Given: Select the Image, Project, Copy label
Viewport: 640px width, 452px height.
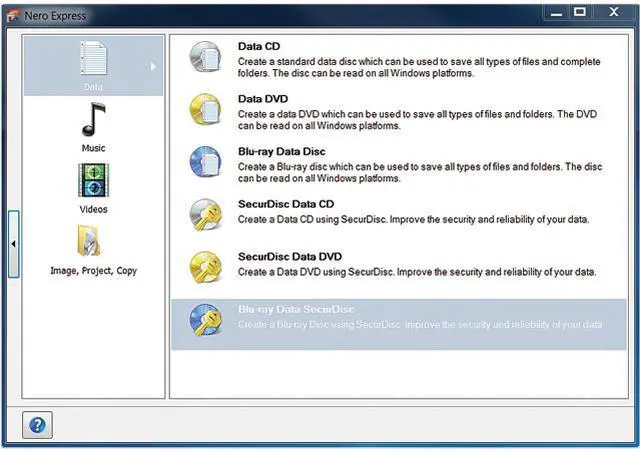Looking at the screenshot, I should click(x=93, y=271).
